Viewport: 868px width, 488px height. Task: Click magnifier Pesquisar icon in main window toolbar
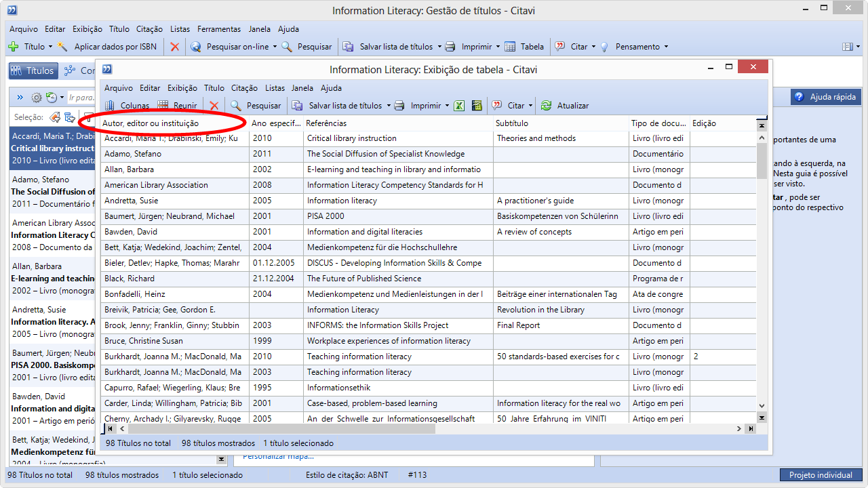pyautogui.click(x=287, y=47)
